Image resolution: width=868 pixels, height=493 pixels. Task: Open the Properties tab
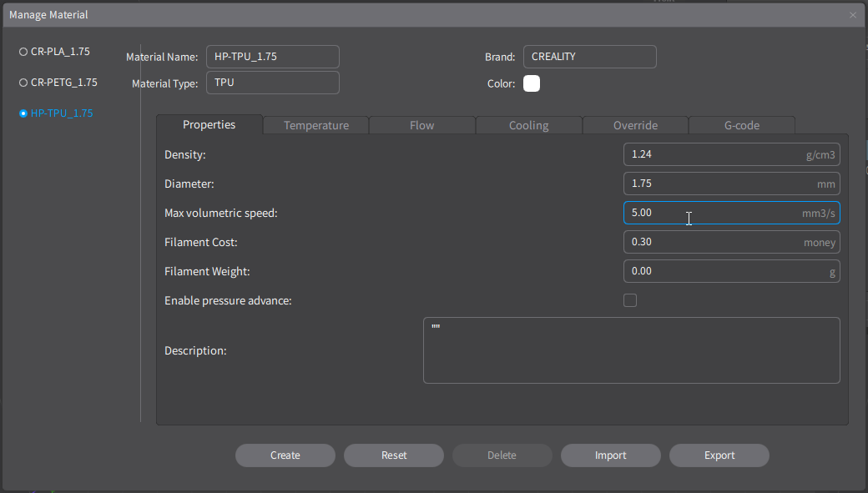(x=209, y=124)
